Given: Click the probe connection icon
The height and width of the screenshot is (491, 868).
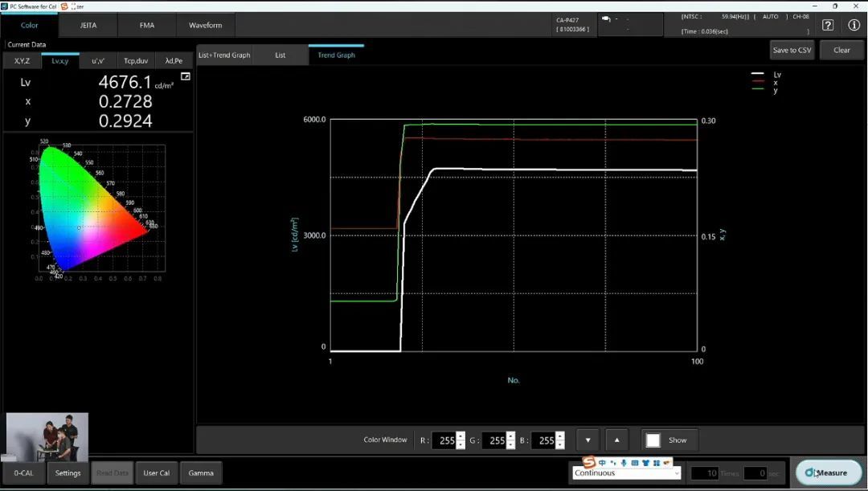Looking at the screenshot, I should [x=607, y=19].
